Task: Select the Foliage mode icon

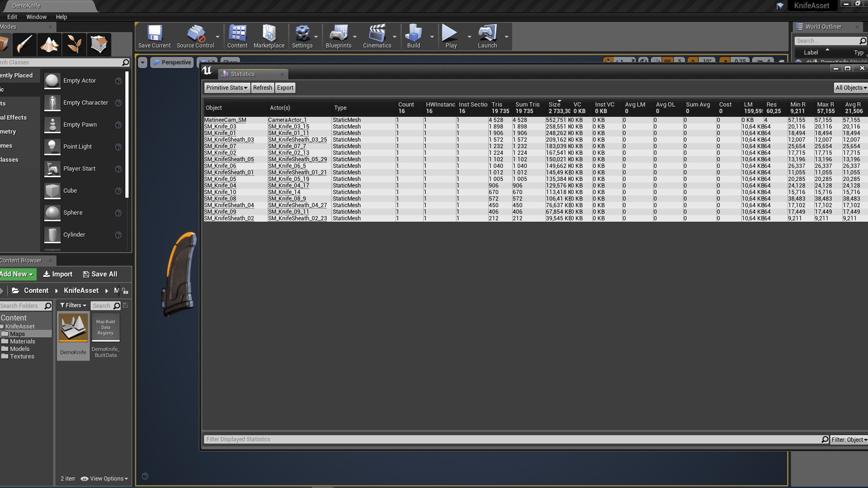Action: [x=74, y=44]
